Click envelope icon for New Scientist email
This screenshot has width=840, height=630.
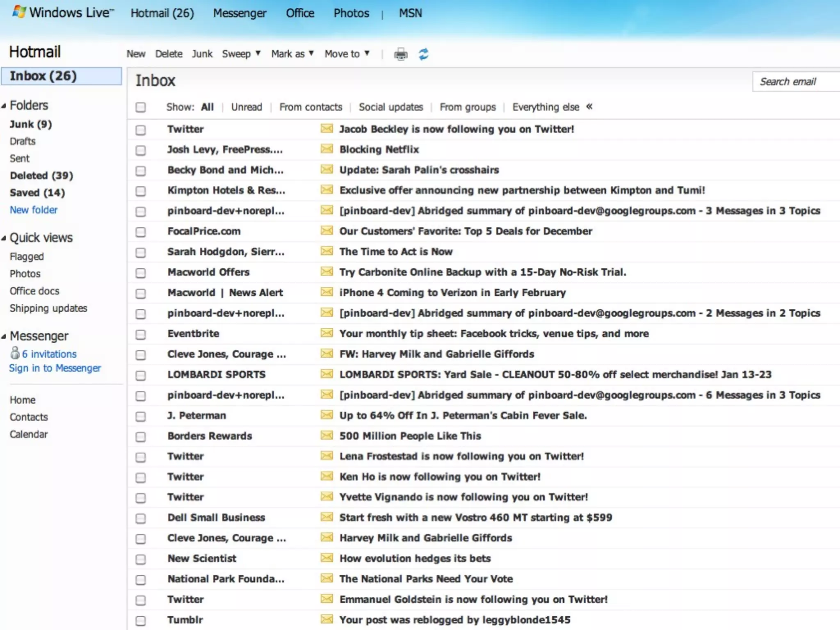coord(327,558)
